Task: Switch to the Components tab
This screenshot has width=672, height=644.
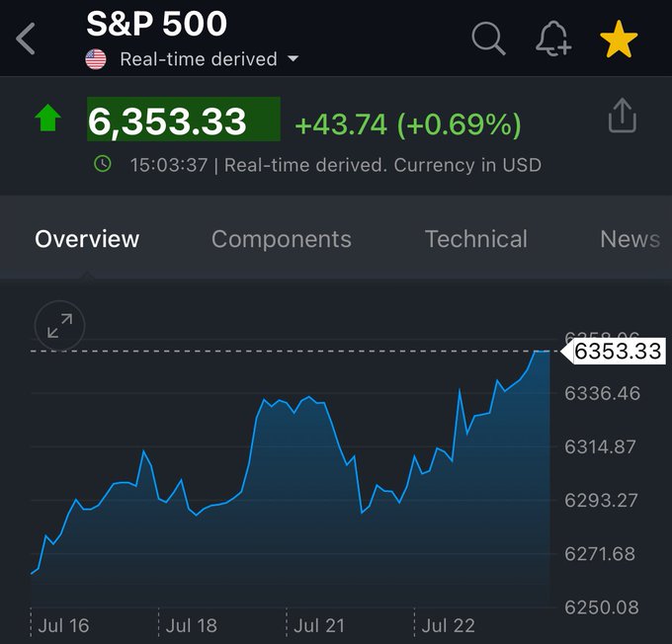Action: (x=282, y=239)
